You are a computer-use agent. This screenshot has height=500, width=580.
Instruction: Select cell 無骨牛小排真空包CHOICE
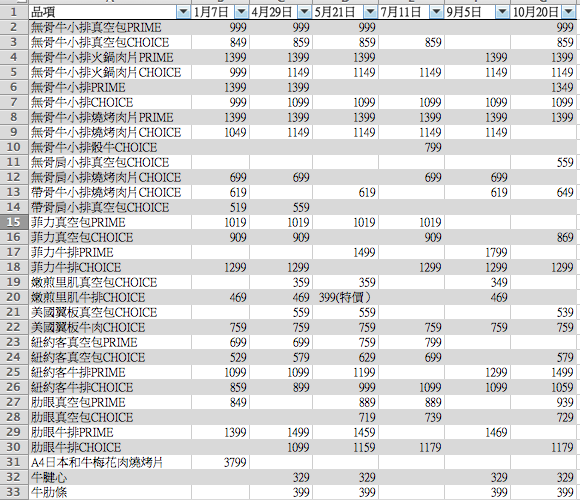[x=110, y=43]
